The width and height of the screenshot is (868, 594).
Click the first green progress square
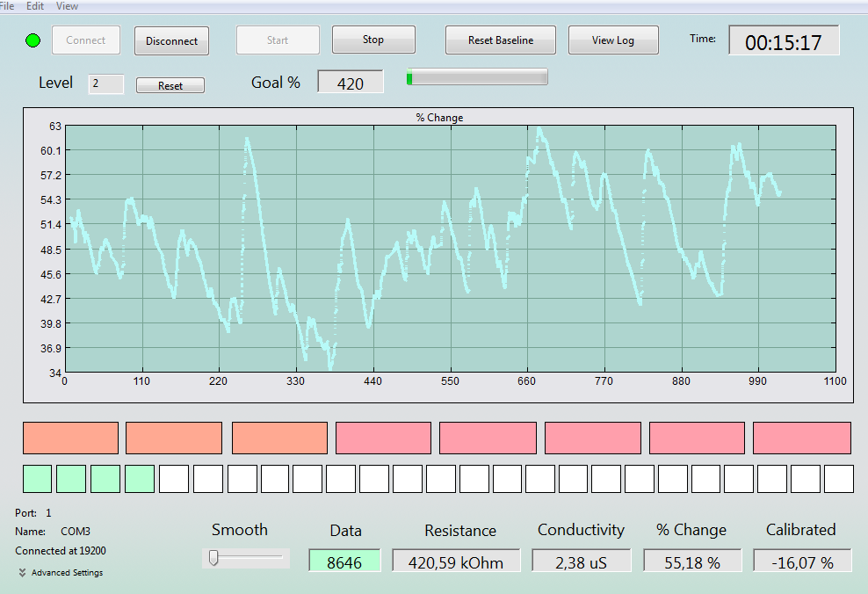coord(37,479)
